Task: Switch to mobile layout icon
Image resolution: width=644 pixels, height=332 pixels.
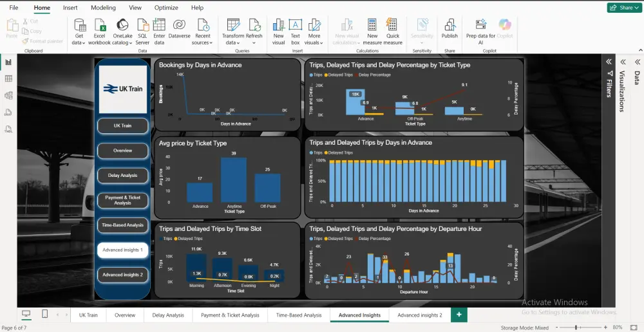Action: (45, 315)
